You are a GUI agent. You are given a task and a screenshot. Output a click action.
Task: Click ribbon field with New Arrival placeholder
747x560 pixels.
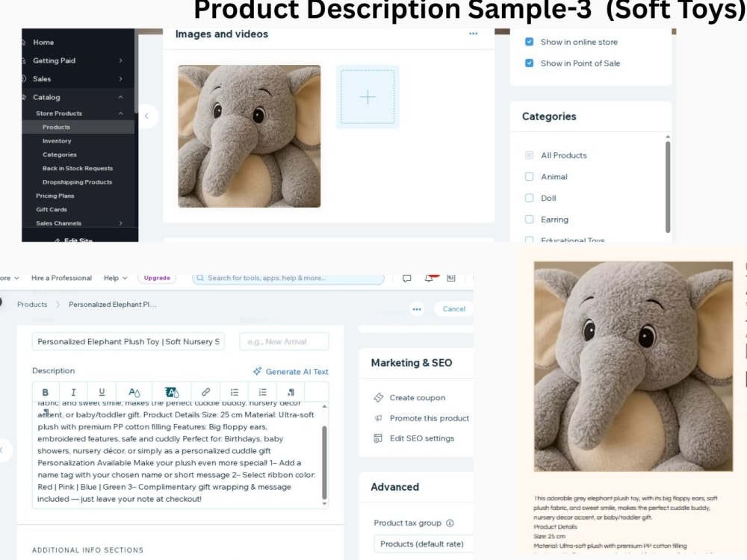(285, 341)
